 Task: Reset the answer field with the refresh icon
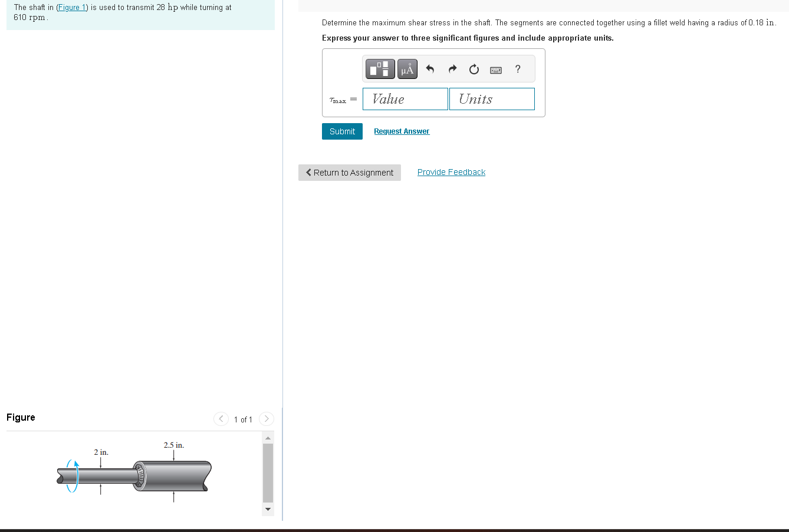(474, 68)
